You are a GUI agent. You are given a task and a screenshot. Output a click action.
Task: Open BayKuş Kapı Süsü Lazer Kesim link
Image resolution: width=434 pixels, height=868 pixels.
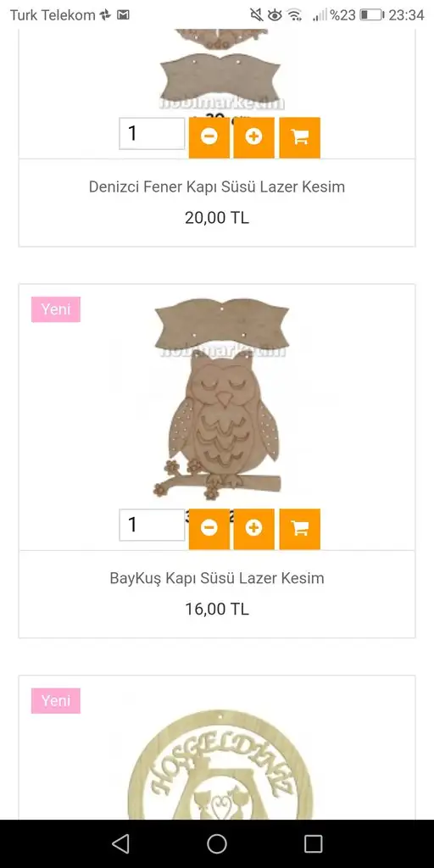coord(217,578)
